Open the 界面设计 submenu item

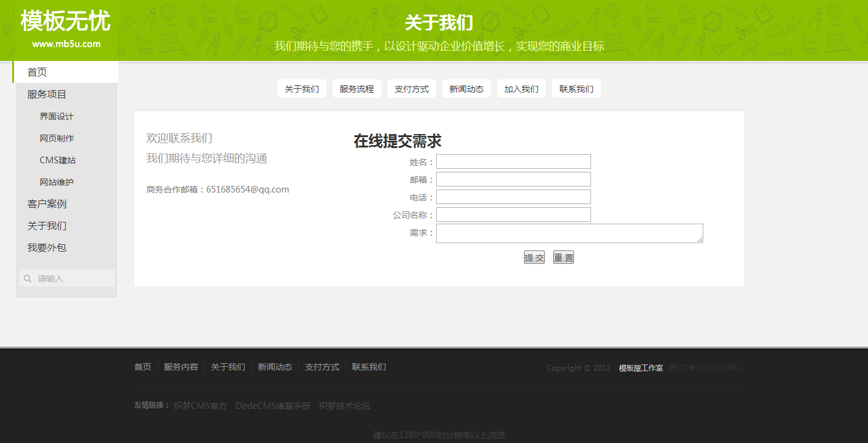[x=57, y=116]
